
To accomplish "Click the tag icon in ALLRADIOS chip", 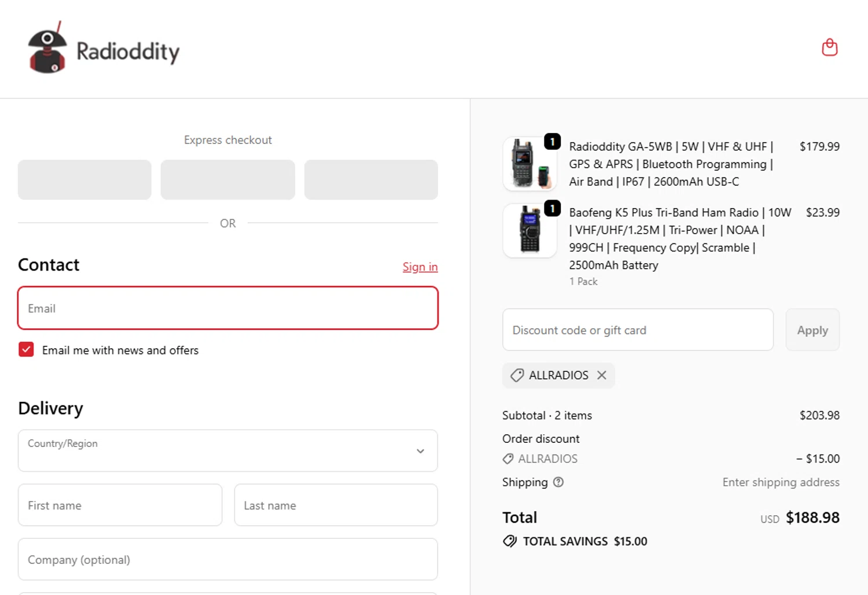I will click(x=517, y=375).
